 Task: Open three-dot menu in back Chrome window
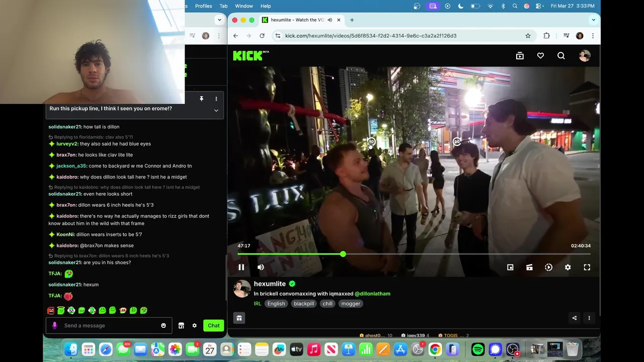[x=218, y=36]
